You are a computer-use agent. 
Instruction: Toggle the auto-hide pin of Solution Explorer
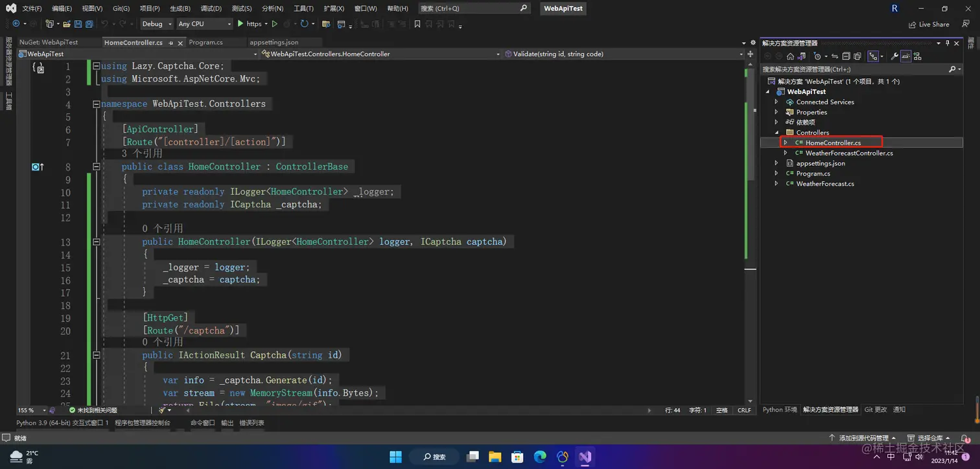click(948, 43)
